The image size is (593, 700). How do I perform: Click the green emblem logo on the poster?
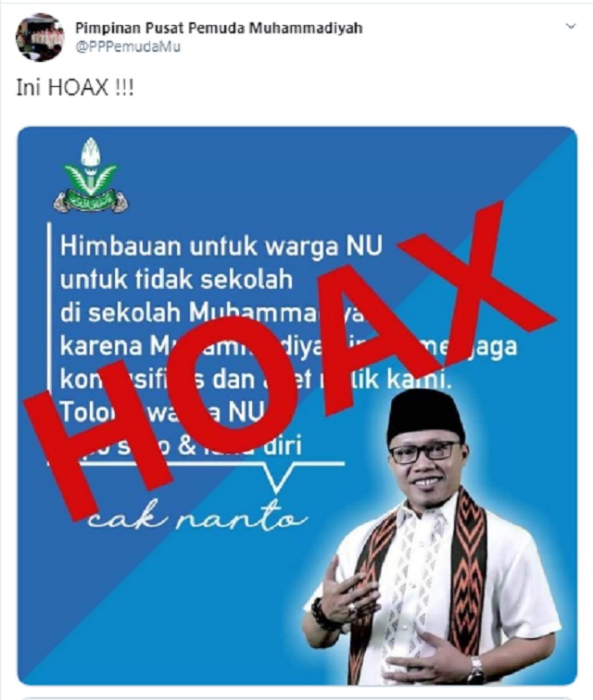point(91,175)
